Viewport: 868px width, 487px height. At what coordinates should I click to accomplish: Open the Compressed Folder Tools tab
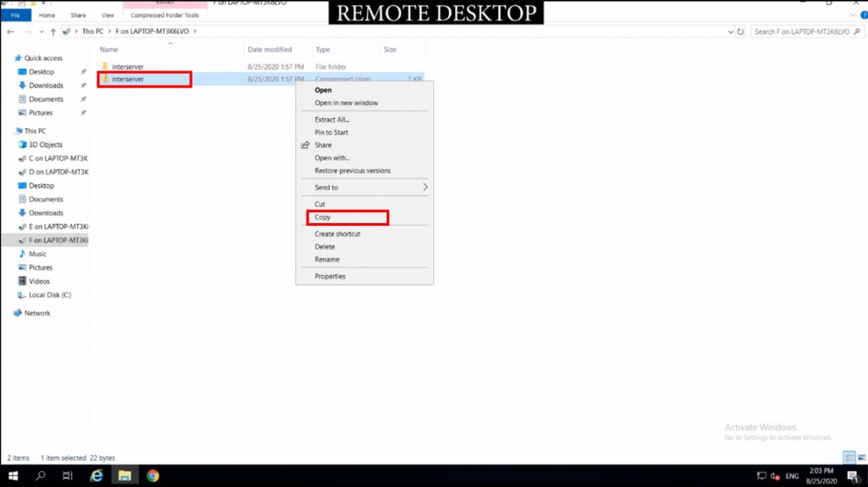[164, 15]
